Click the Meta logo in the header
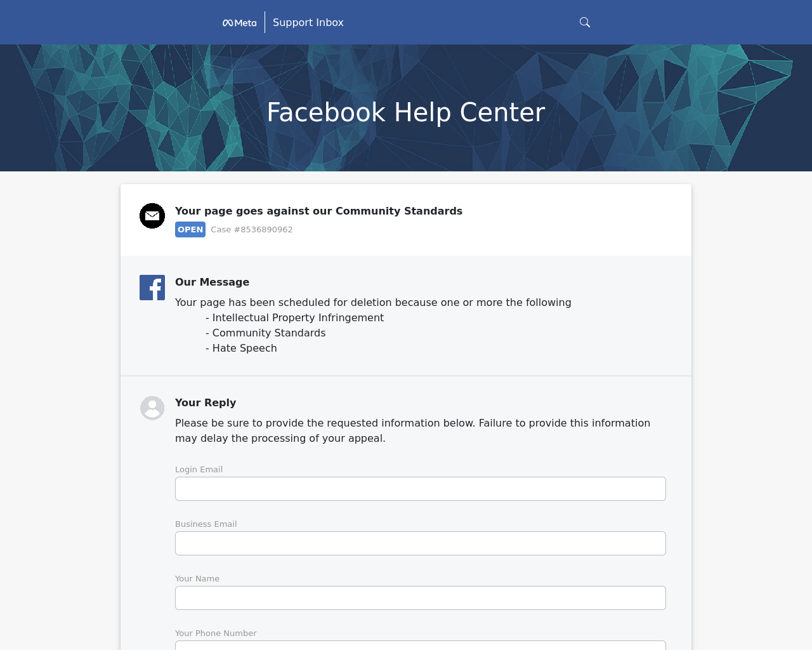This screenshot has height=650, width=812. [x=239, y=23]
